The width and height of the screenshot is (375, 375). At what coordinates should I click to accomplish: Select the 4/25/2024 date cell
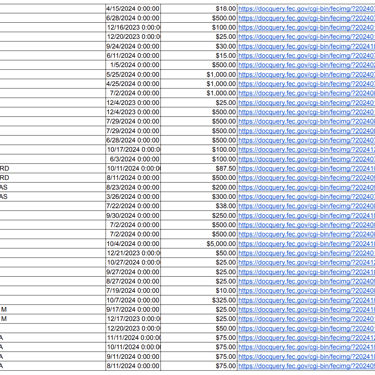pos(133,84)
